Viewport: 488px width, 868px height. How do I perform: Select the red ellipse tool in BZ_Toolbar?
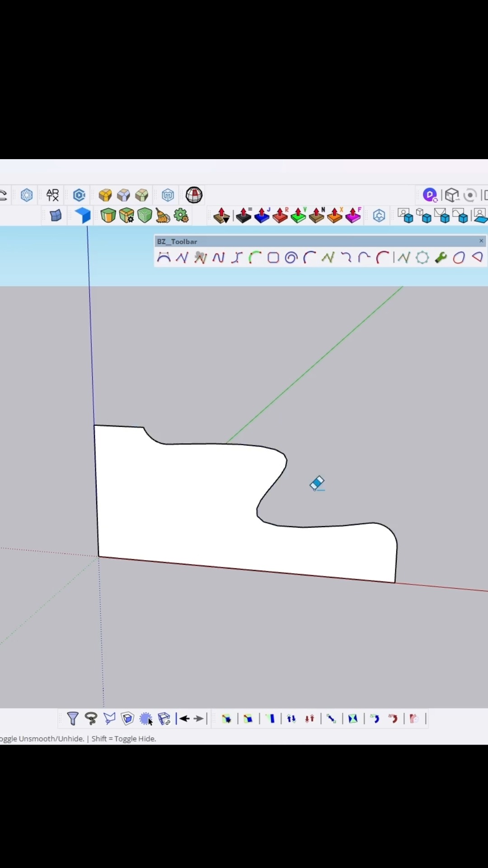(x=459, y=258)
